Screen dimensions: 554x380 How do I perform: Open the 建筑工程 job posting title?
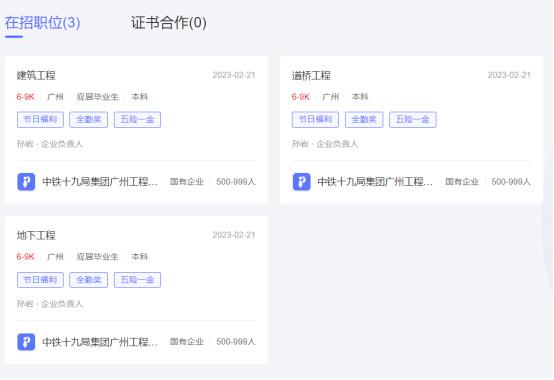tap(36, 75)
